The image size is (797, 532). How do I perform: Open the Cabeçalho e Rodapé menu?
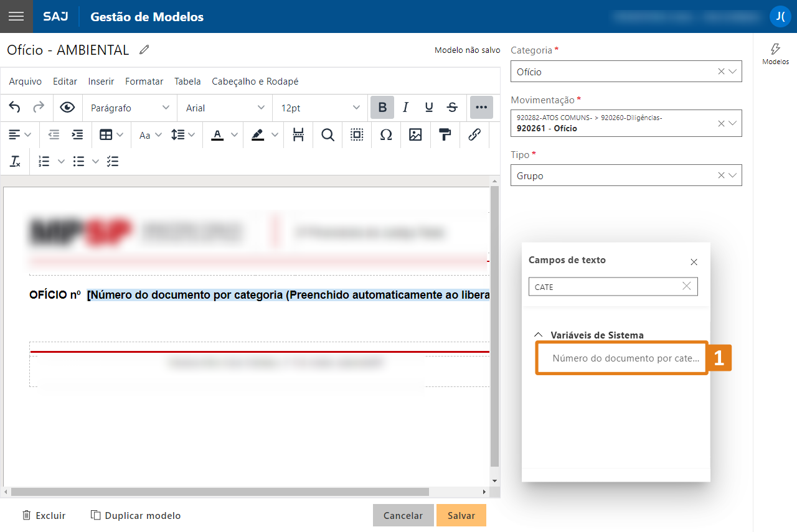pyautogui.click(x=255, y=82)
